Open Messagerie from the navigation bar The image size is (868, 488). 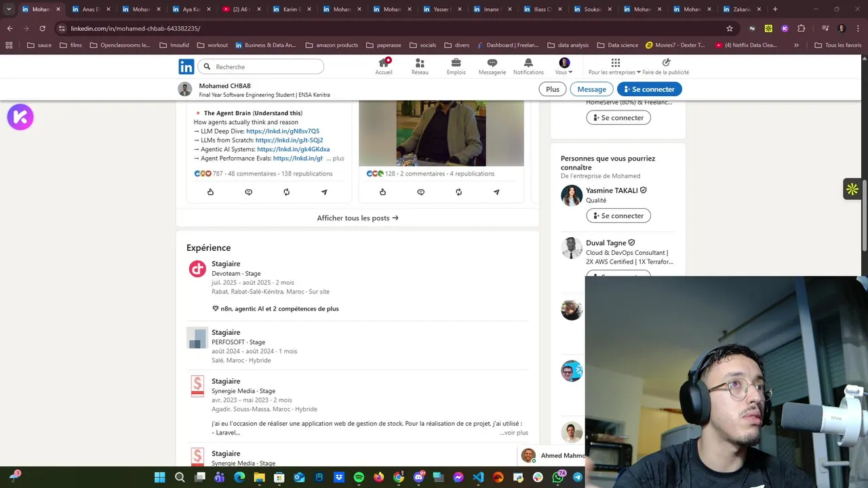coord(492,66)
